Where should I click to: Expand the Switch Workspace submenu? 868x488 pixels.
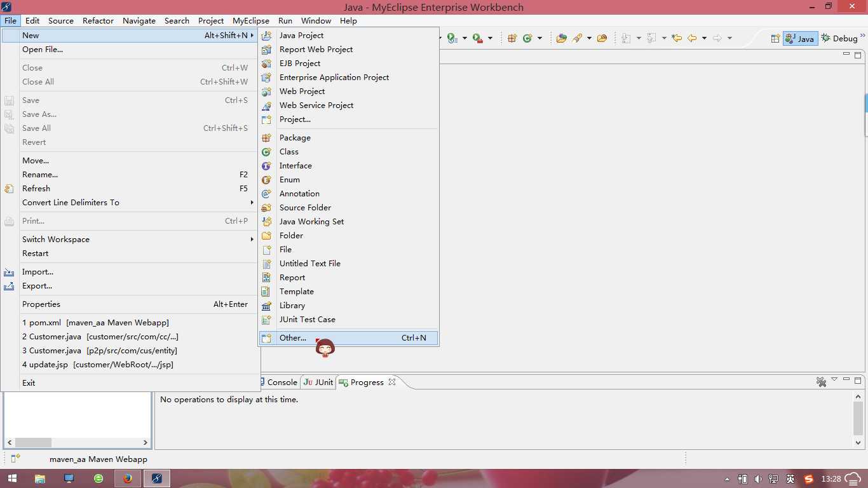130,240
